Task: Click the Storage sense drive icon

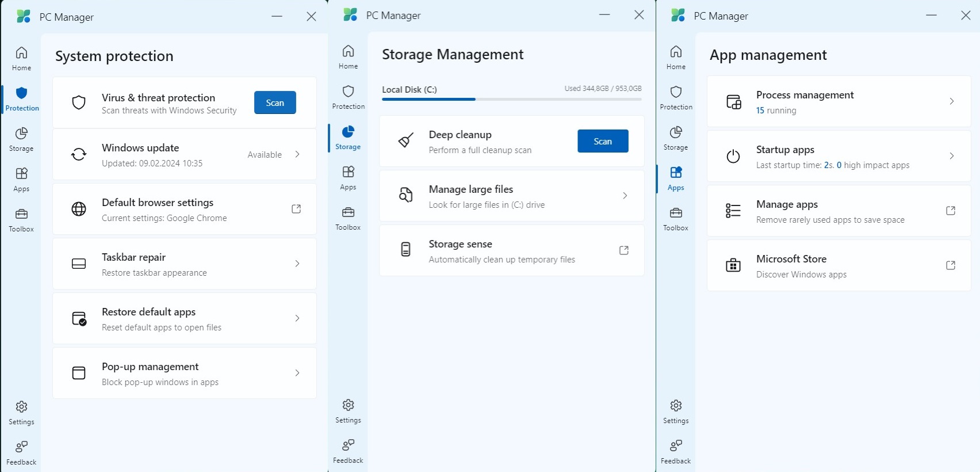Action: click(405, 250)
